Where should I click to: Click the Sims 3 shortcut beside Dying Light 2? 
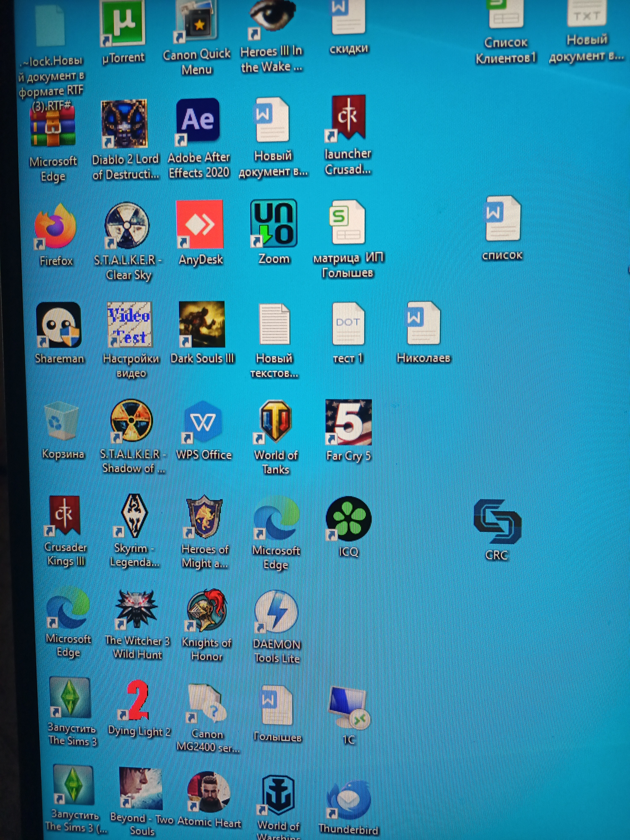pos(70,697)
